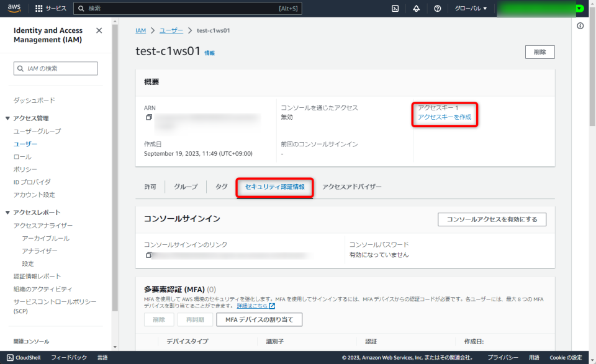Viewport: 596px width, 364px height.
Task: Open the help question mark icon
Action: [438, 8]
